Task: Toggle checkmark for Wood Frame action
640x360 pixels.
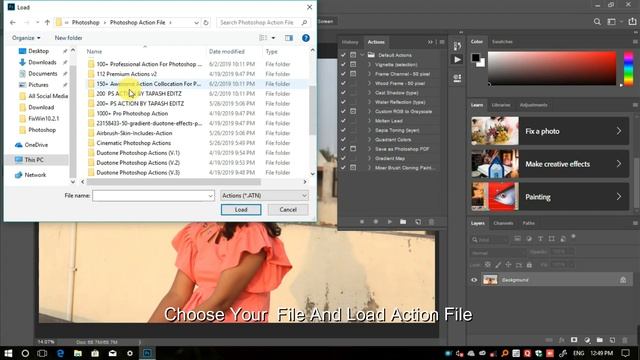Action: point(343,83)
